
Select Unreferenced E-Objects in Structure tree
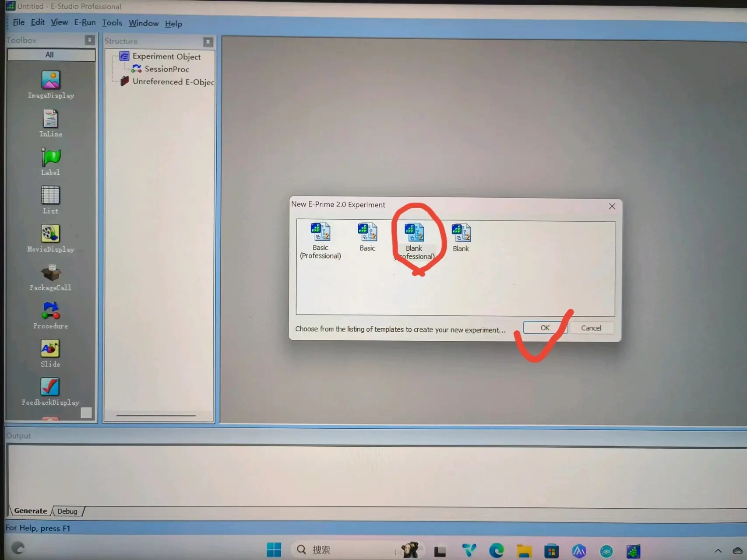[x=167, y=81]
